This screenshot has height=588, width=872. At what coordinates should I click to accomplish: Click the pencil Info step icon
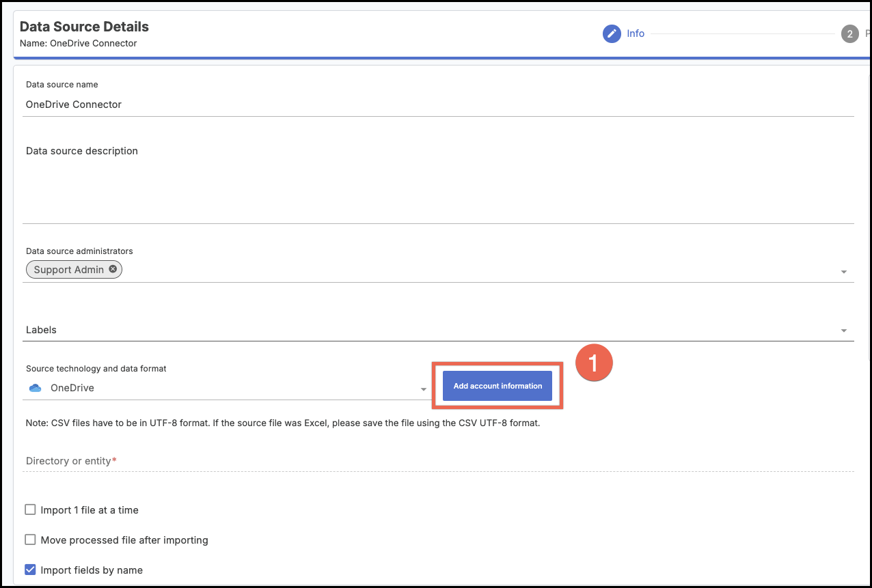click(x=612, y=33)
